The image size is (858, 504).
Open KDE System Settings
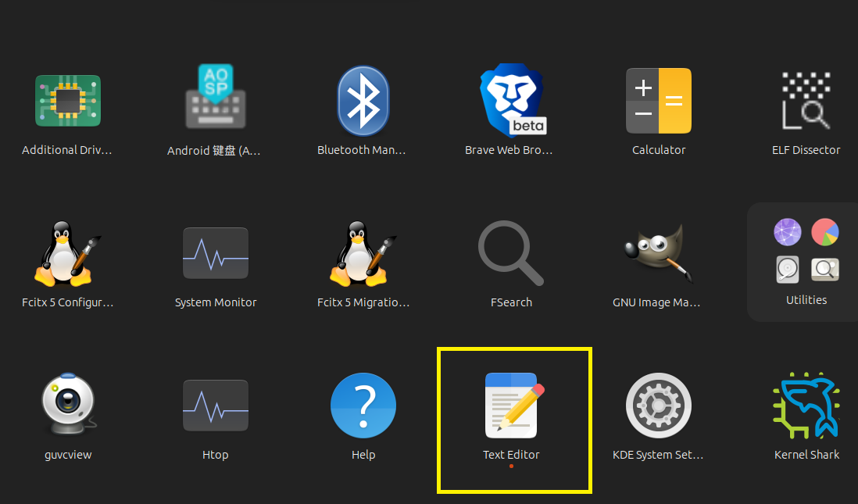[659, 406]
